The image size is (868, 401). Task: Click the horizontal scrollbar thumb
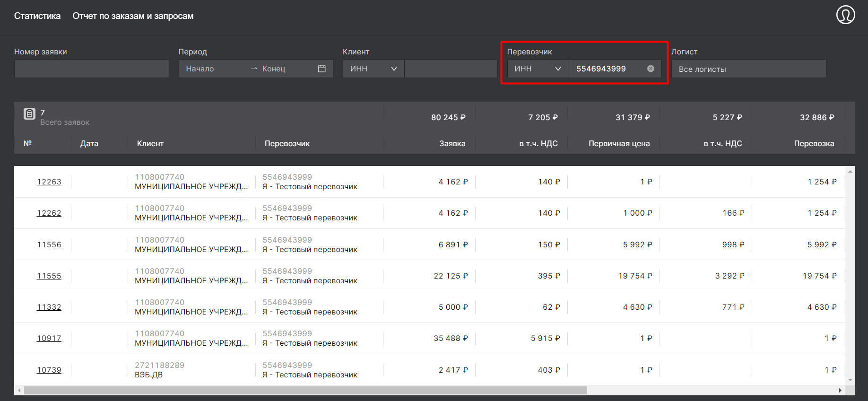tap(305, 390)
